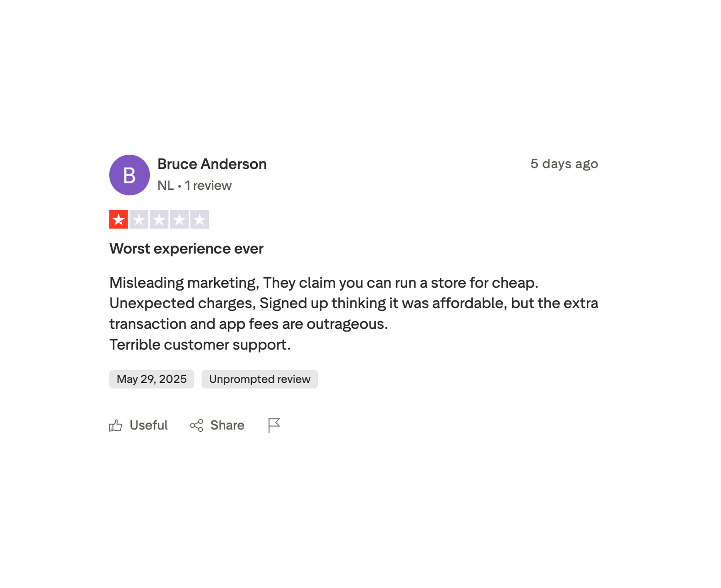
Task: Click the 'Unprompted review' badge
Action: pos(260,379)
